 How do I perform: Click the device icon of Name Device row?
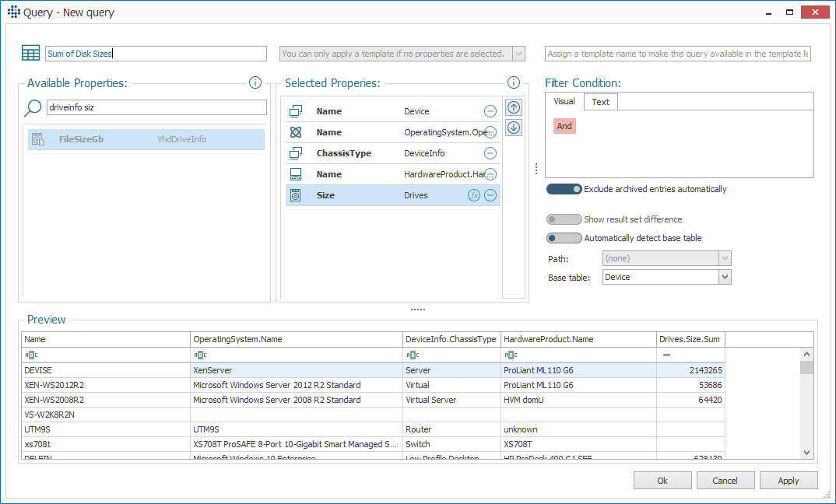click(296, 111)
